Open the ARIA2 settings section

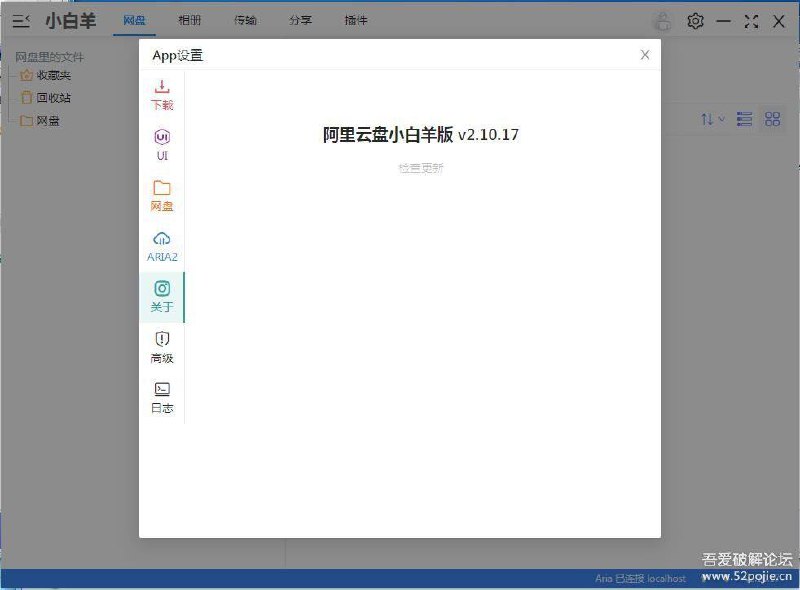162,246
